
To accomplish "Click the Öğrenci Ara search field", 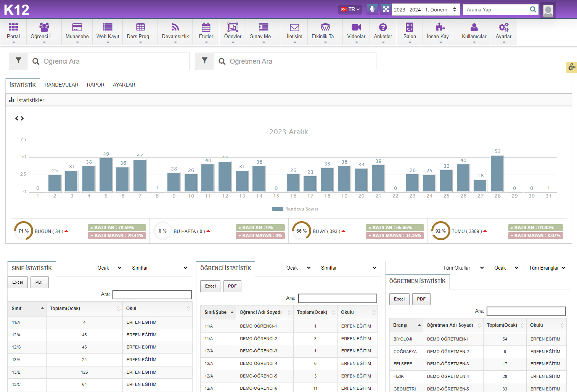I will (x=109, y=61).
